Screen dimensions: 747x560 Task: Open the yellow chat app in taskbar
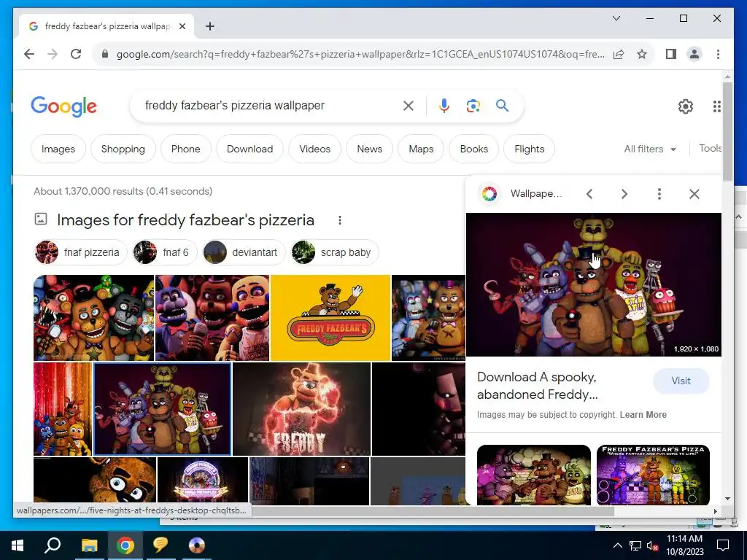pyautogui.click(x=160, y=545)
